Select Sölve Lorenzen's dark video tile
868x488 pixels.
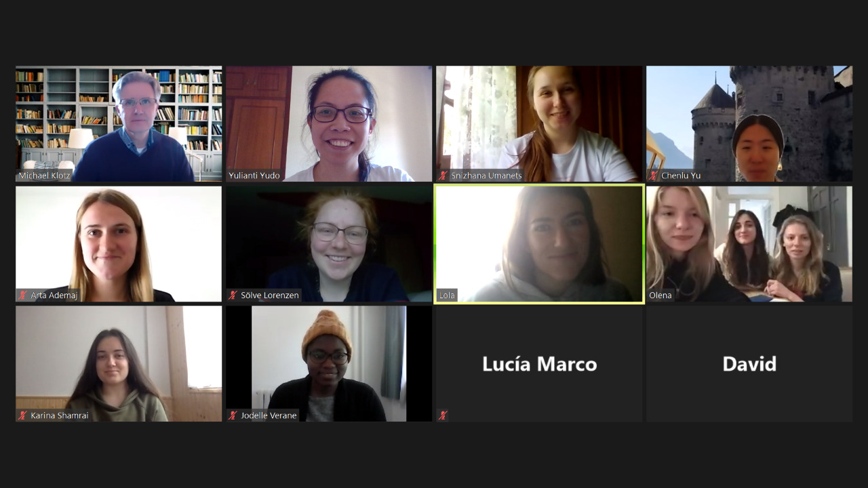tap(329, 244)
